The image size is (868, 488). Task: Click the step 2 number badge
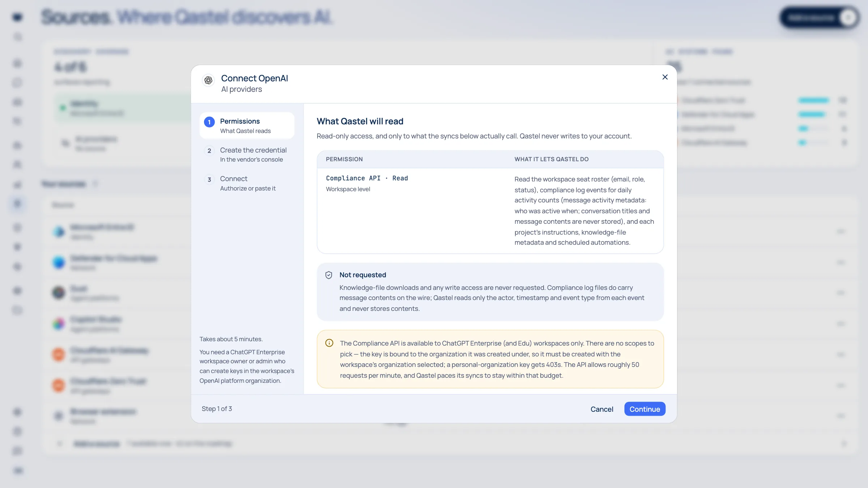pyautogui.click(x=209, y=151)
